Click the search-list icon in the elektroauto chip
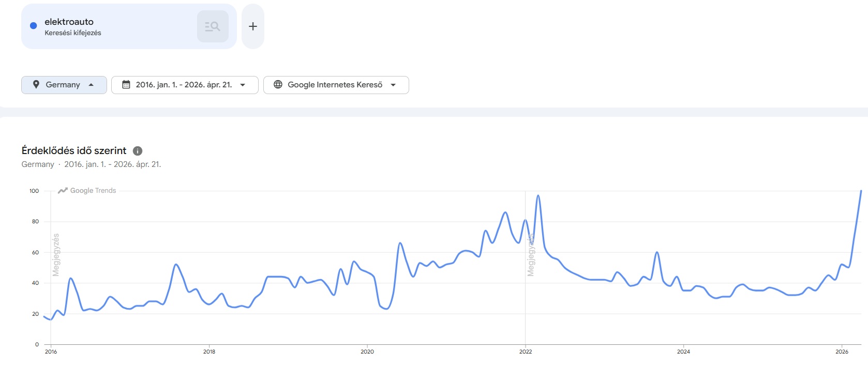This screenshot has height=382, width=868. click(213, 26)
